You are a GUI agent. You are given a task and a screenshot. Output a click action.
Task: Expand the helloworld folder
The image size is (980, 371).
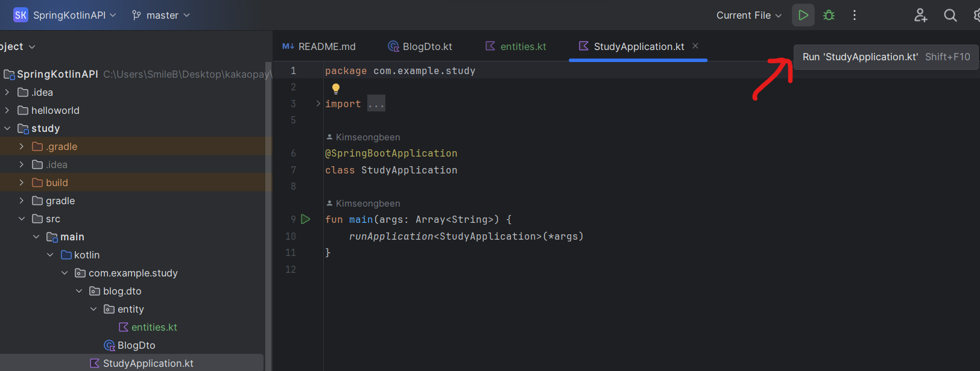(x=7, y=110)
